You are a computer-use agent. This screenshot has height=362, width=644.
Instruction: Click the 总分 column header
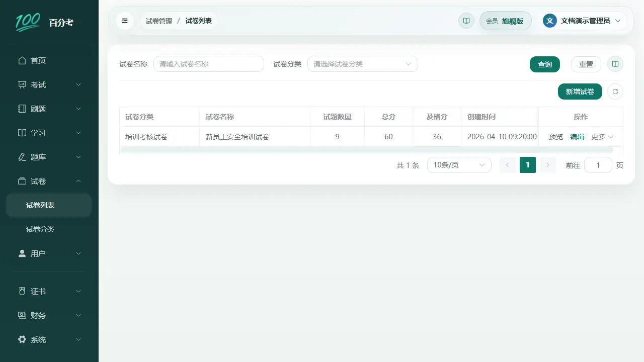389,117
